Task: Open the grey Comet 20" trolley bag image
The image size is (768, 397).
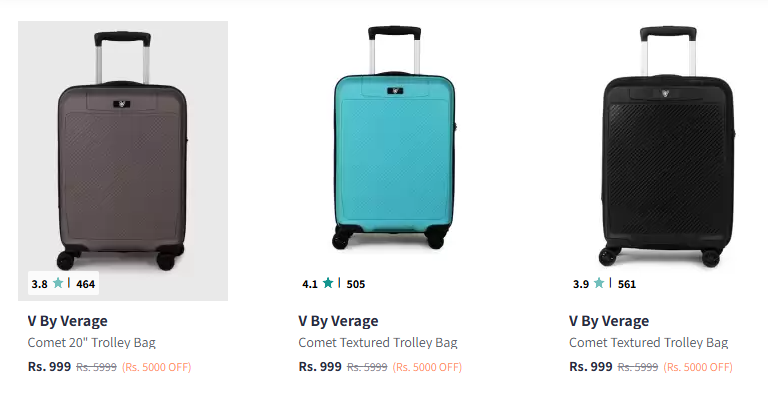Action: pos(123,161)
